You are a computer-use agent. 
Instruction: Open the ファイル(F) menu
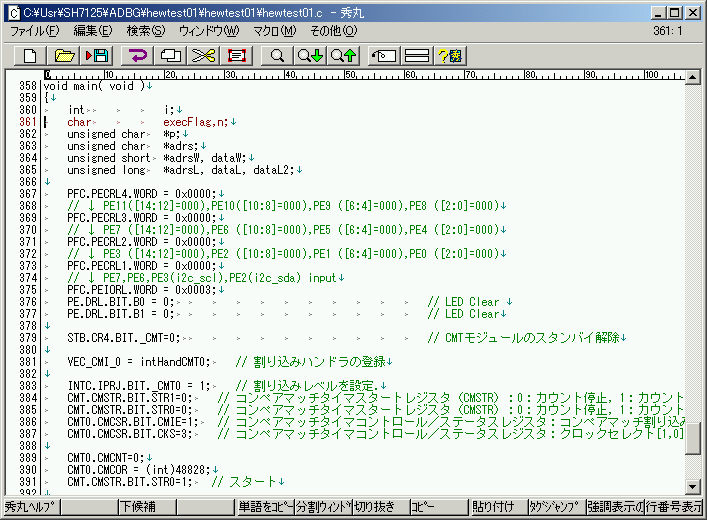pos(34,30)
